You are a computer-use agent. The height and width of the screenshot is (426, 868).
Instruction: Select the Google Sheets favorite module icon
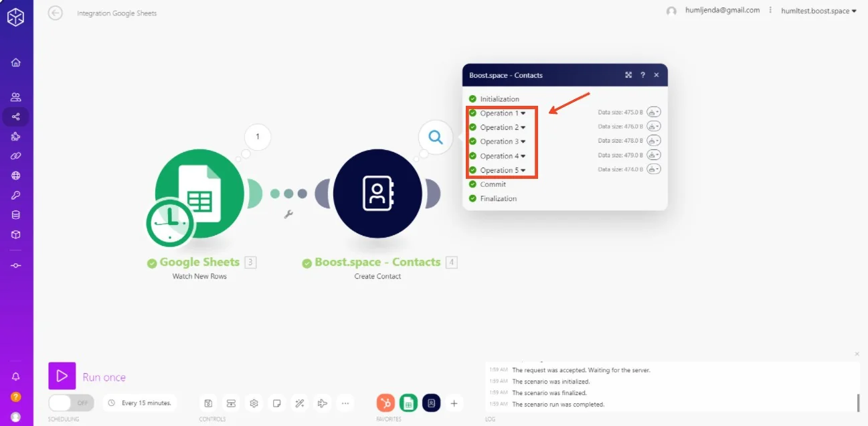[408, 403]
